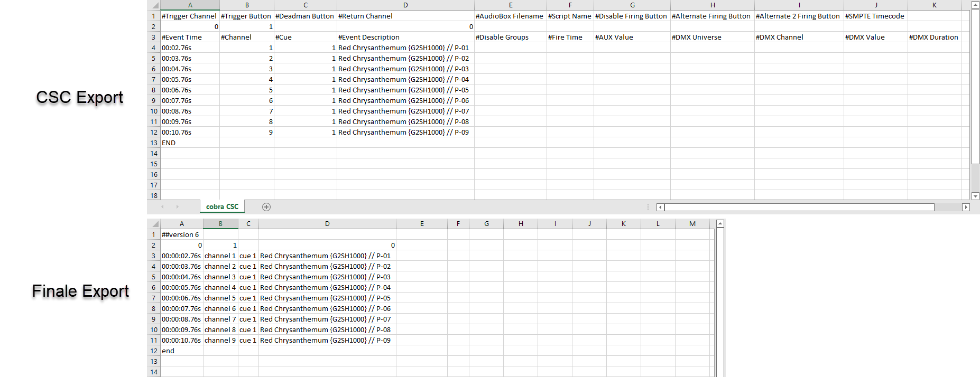Viewport: 980px width, 377px height.
Task: Click the #Trigger Channel cell
Action: pos(190,16)
